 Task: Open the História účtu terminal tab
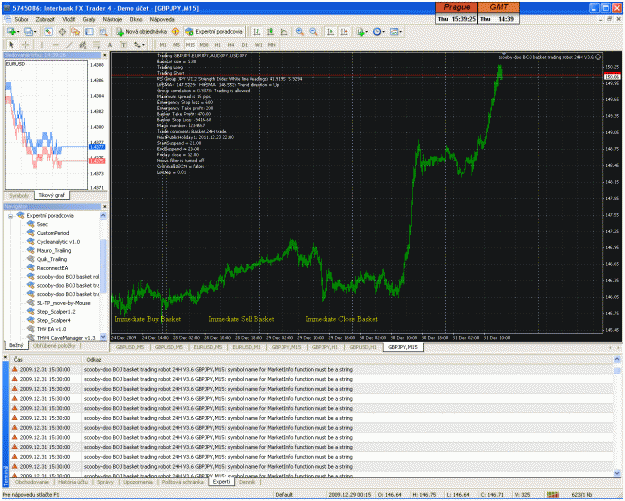pos(73,482)
